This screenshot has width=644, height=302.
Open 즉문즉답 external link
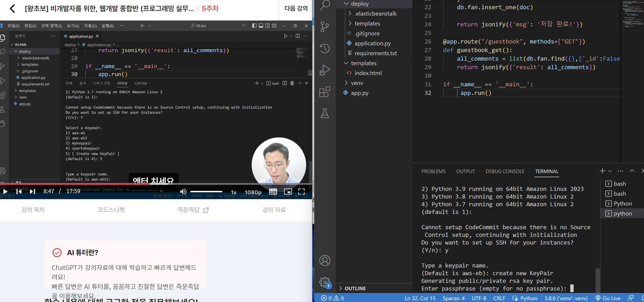(193, 210)
